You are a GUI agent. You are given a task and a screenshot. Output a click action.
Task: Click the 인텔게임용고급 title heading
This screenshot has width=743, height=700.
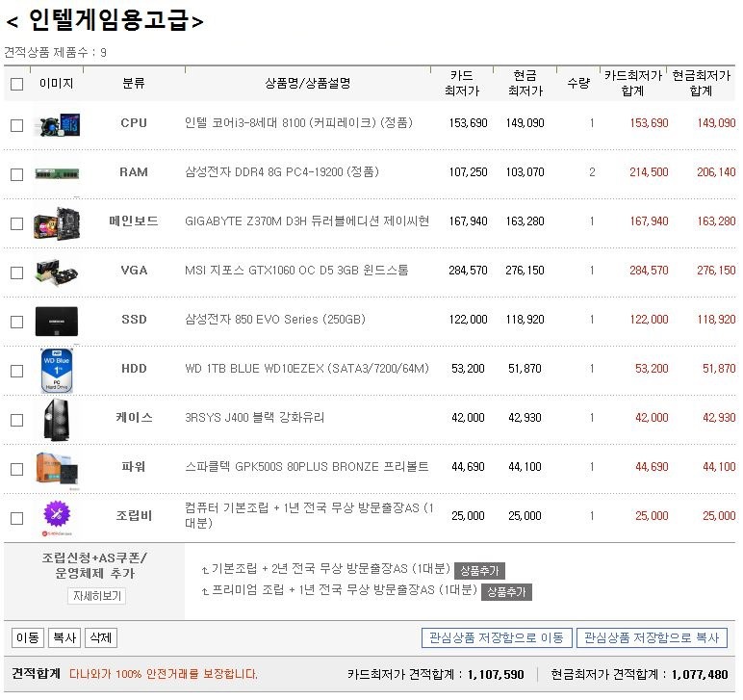pyautogui.click(x=105, y=21)
